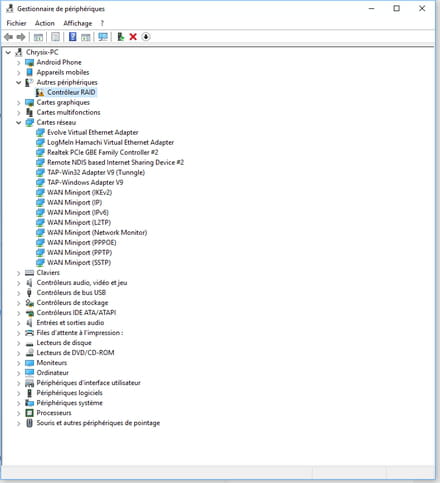The image size is (440, 483).
Task: Expand the Contrôleurs de bus USB node
Action: click(19, 293)
